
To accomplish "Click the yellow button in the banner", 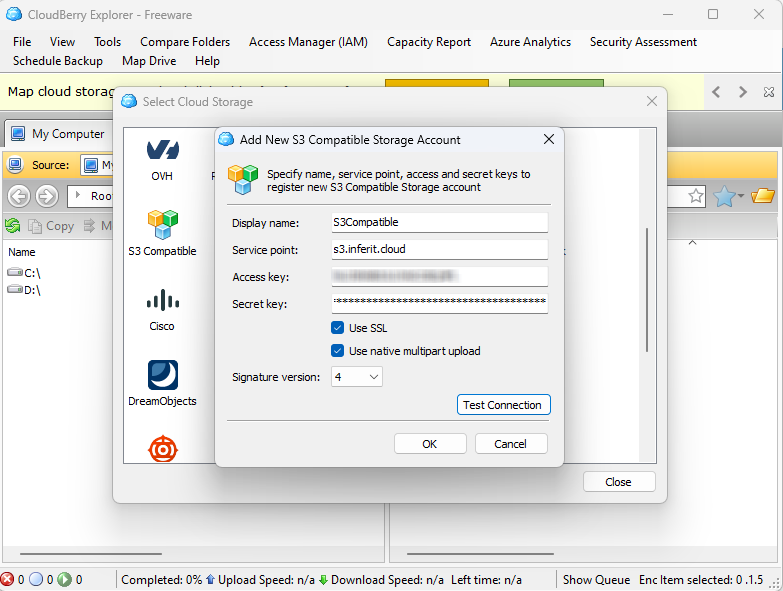I will (x=437, y=83).
